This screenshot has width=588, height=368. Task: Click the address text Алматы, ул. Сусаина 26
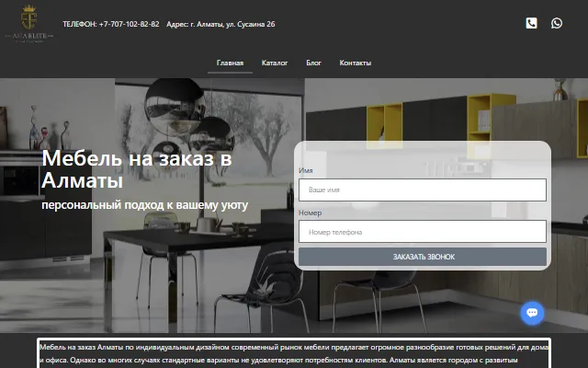pos(235,24)
